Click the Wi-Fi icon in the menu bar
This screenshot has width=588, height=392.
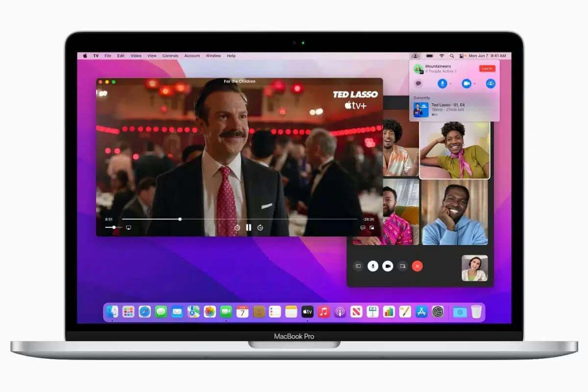[441, 56]
